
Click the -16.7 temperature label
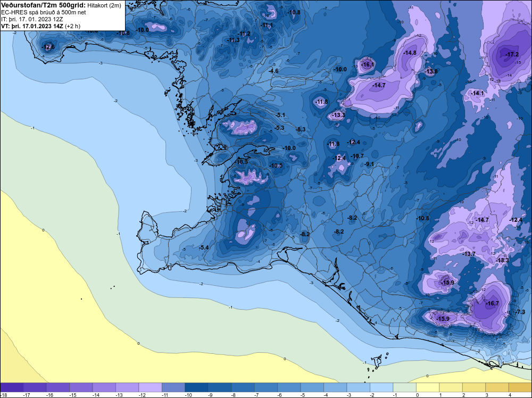click(492, 303)
